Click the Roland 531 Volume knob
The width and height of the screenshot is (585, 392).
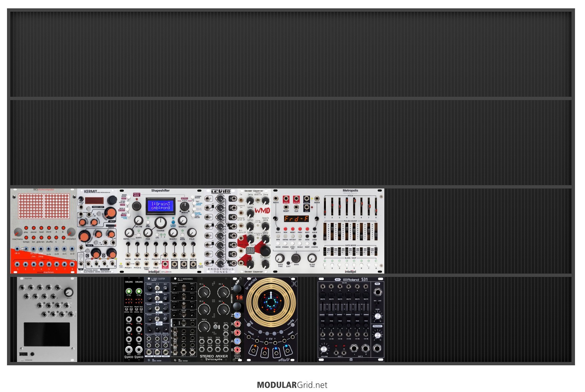coord(323,349)
